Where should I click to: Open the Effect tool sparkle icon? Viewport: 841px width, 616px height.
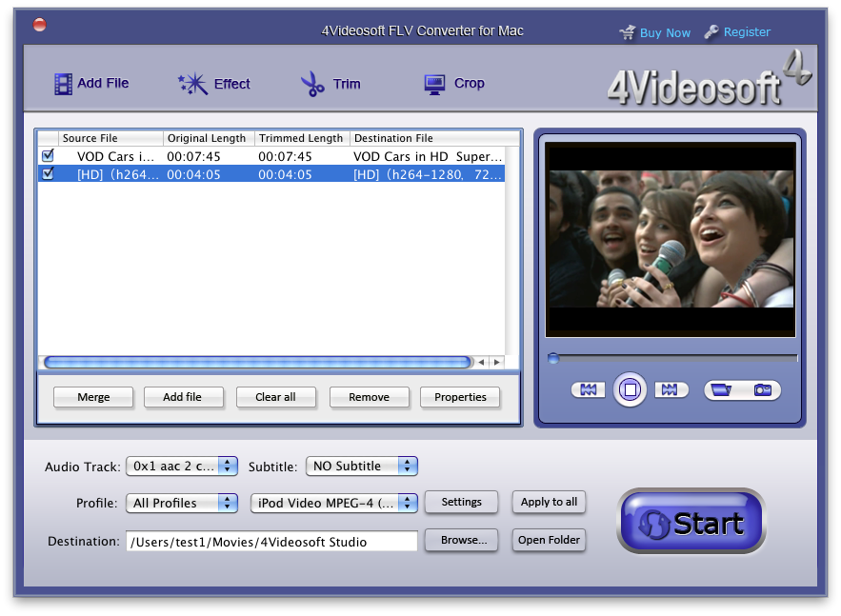192,84
